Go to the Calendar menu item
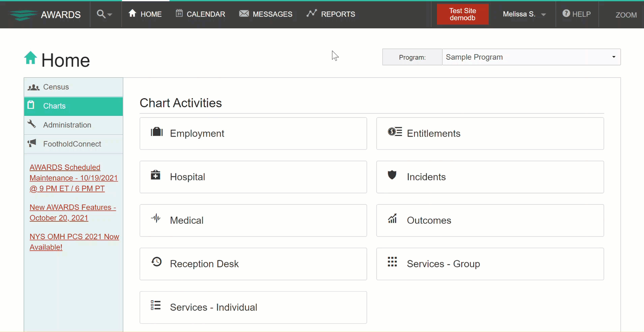 tap(200, 14)
